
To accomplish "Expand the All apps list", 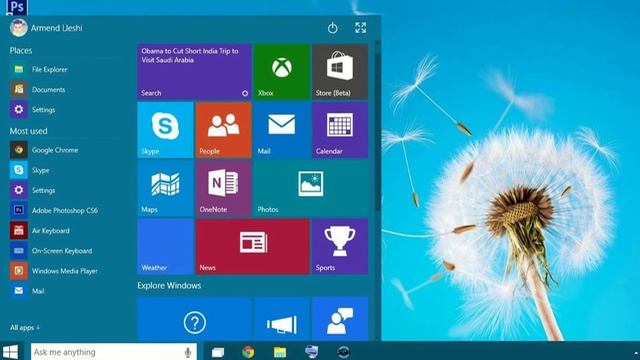I will (25, 327).
